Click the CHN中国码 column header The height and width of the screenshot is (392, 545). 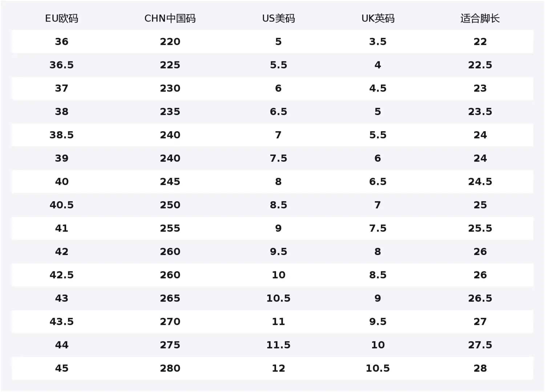pyautogui.click(x=170, y=19)
